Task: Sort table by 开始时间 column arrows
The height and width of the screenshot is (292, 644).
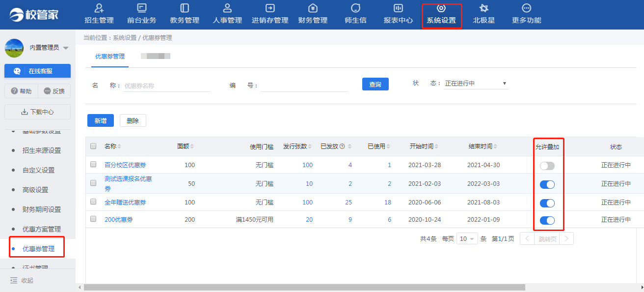Action: point(436,146)
